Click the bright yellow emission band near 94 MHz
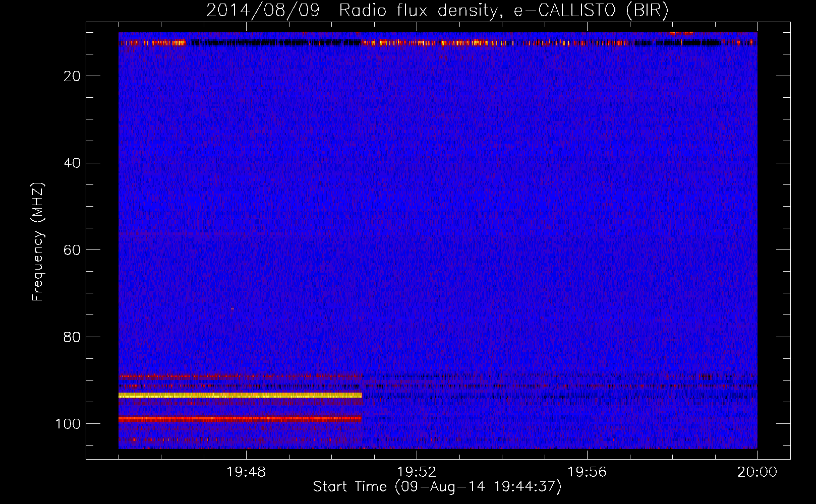Image resolution: width=816 pixels, height=504 pixels. tap(240, 396)
